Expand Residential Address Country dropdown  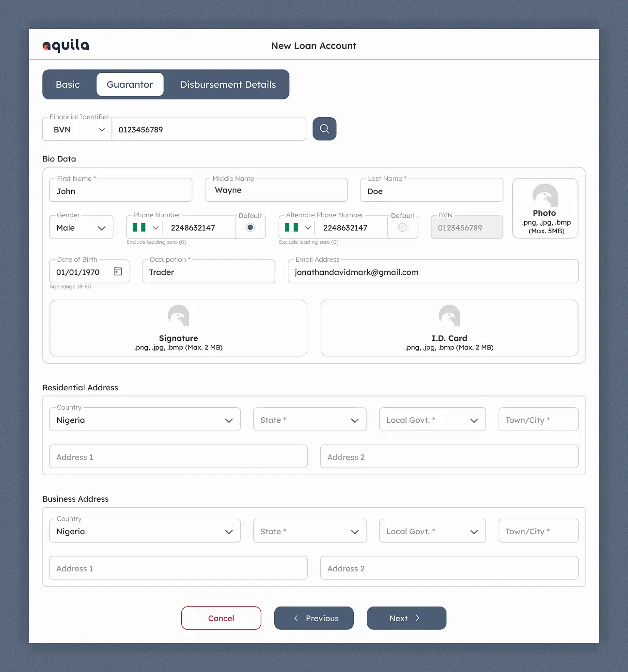click(145, 419)
